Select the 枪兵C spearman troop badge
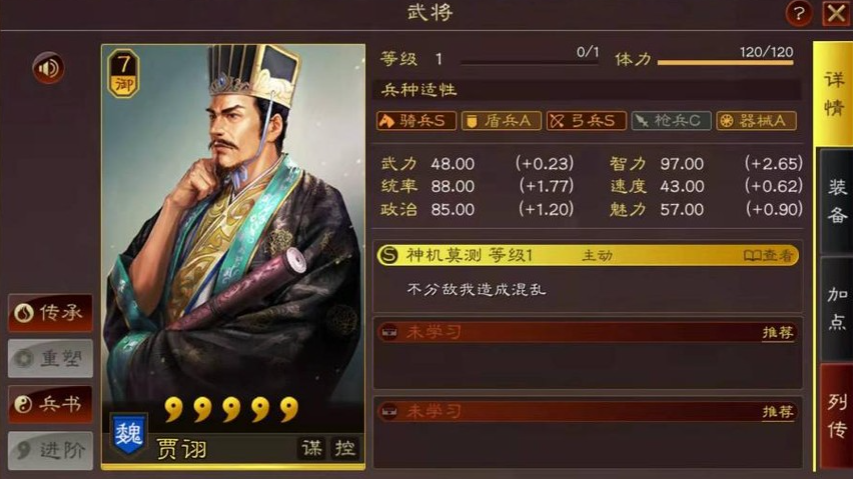 pos(671,121)
